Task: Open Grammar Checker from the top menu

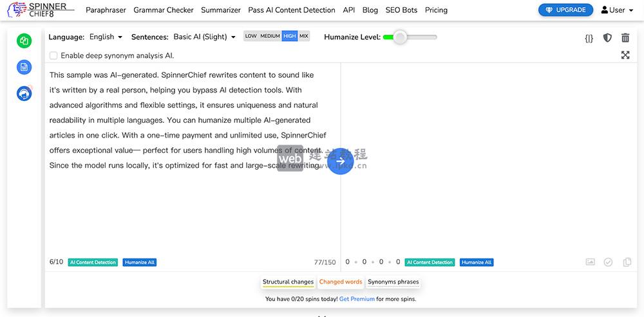Action: pos(164,10)
